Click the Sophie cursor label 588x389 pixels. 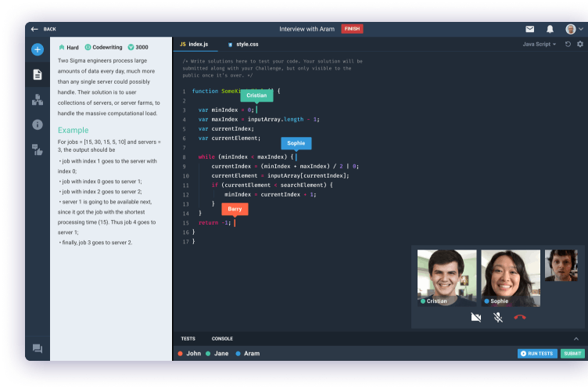[296, 143]
